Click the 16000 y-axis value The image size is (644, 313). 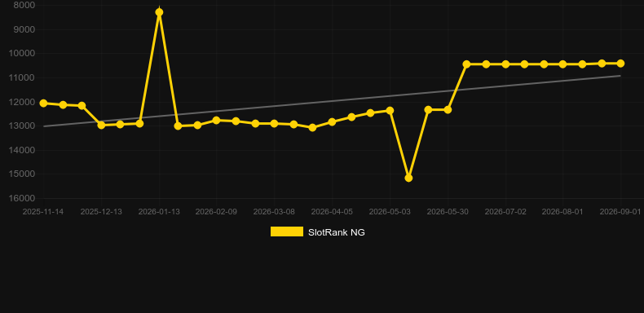coord(22,198)
